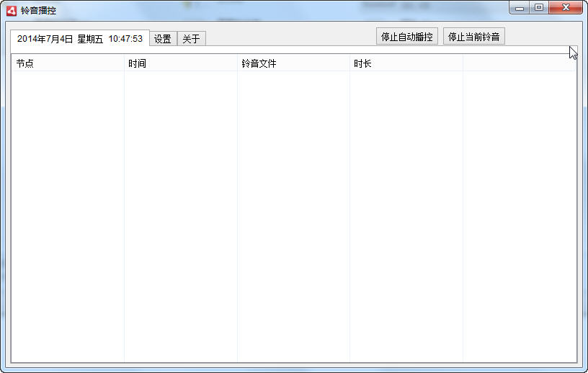
Task: Click the 节点 column header
Action: [68, 63]
